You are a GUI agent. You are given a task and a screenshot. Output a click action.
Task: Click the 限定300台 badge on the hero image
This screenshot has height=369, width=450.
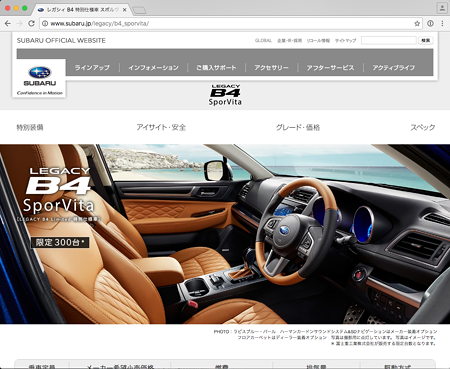click(x=60, y=242)
